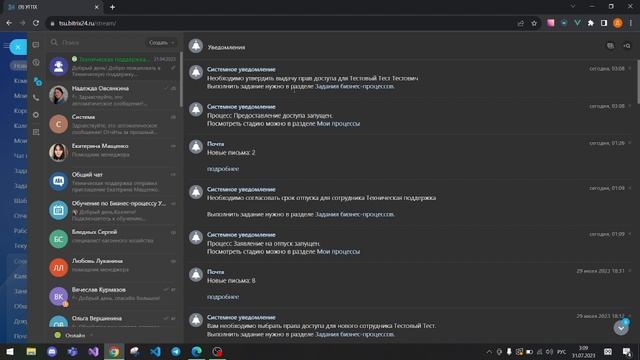Click scroll-to-bottom arrow button in notifications
This screenshot has height=360, width=640.
point(621,328)
